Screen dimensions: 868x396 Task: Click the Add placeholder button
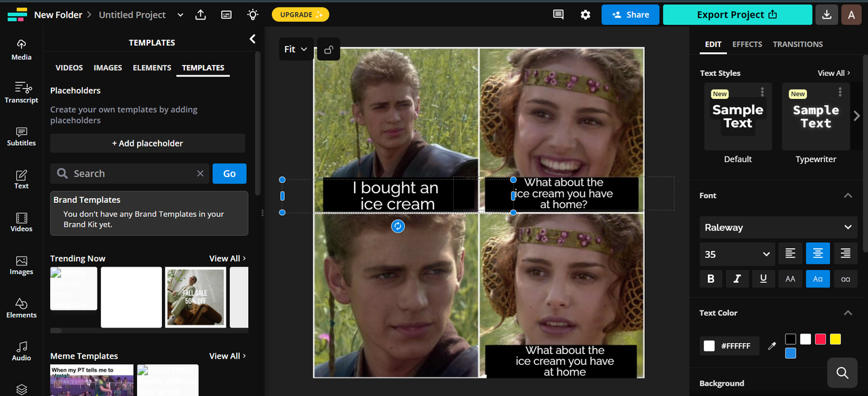(148, 143)
